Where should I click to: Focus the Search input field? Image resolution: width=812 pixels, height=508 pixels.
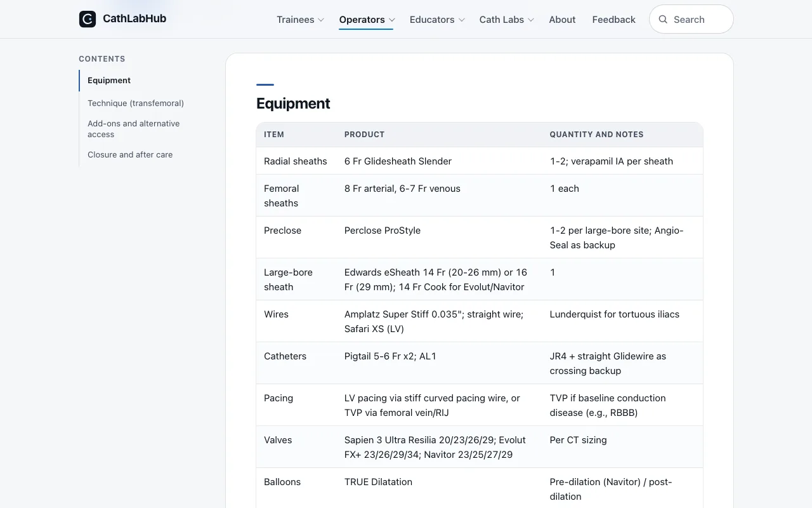point(691,20)
